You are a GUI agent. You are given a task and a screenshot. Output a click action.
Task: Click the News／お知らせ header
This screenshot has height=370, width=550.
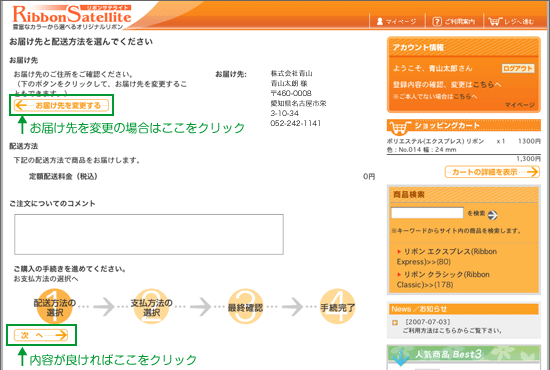coord(464,309)
